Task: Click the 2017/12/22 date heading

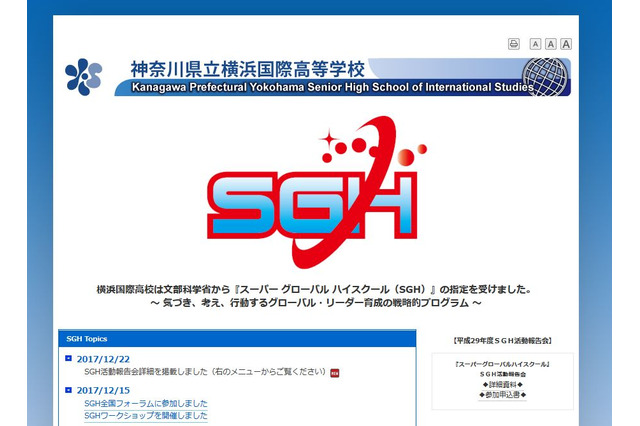Action: (103, 359)
